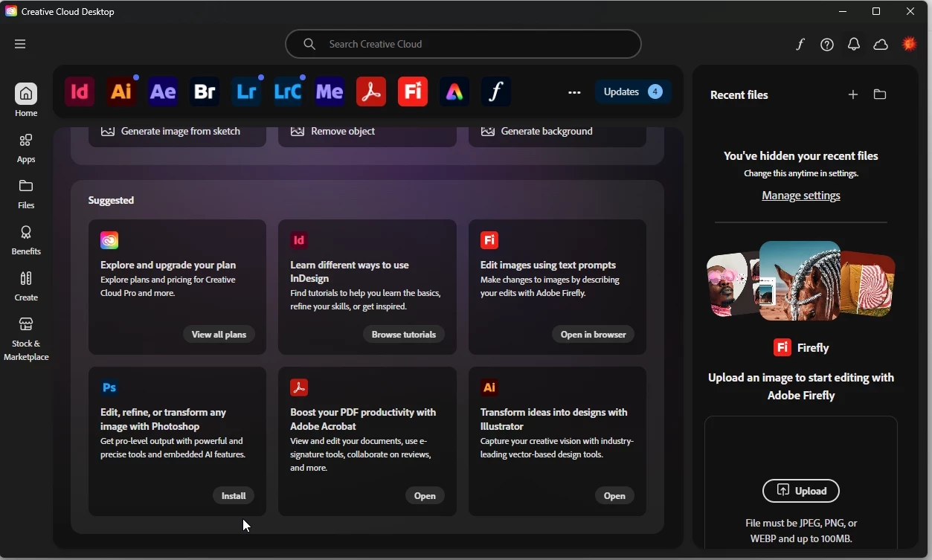Open Adobe Fonts icon in app bar

[x=496, y=91]
